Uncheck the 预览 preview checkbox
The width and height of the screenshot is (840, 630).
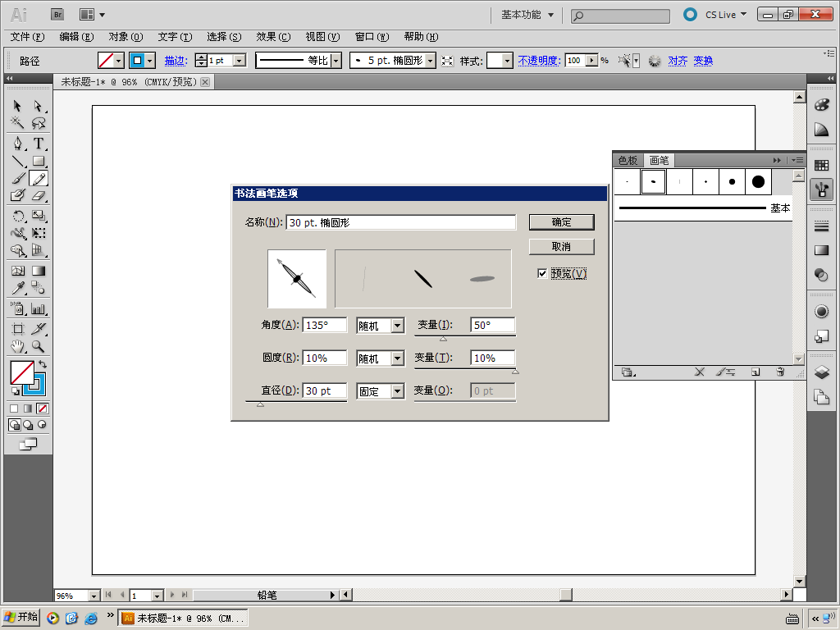pyautogui.click(x=542, y=273)
